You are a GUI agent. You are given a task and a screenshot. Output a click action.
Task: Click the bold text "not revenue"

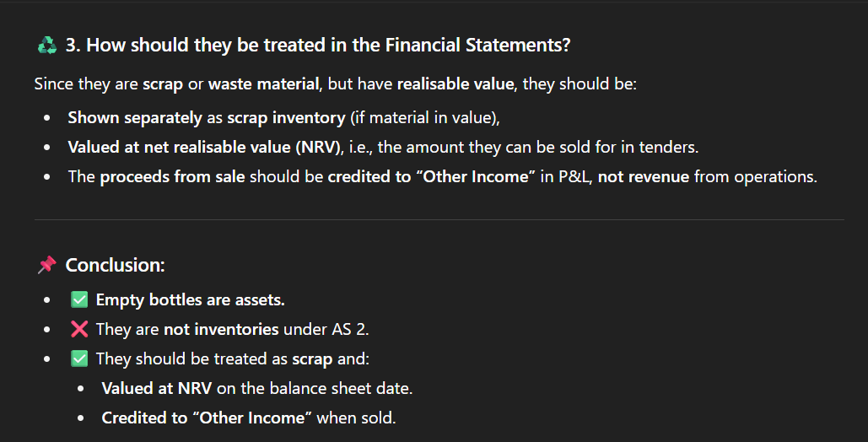[x=643, y=177]
